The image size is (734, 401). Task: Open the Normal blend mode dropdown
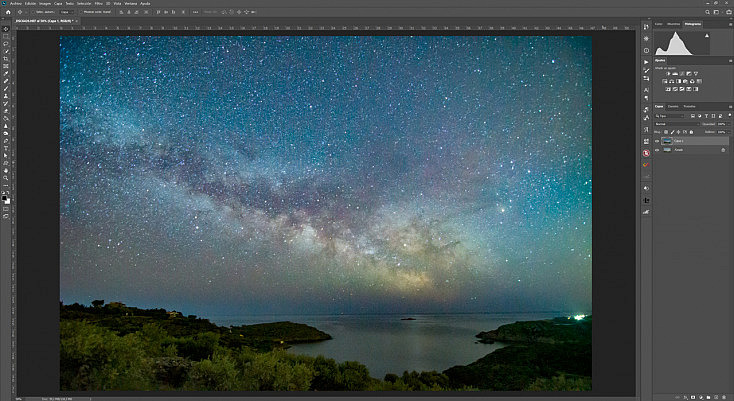(677, 124)
